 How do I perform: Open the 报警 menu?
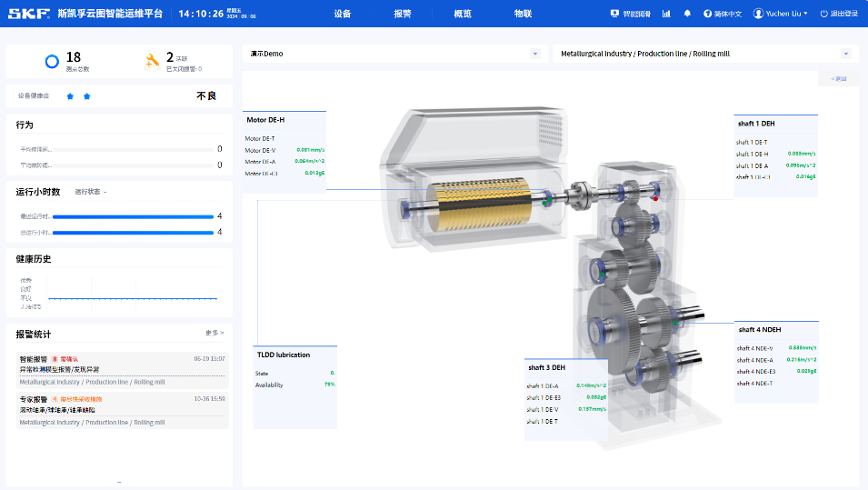[x=403, y=14]
